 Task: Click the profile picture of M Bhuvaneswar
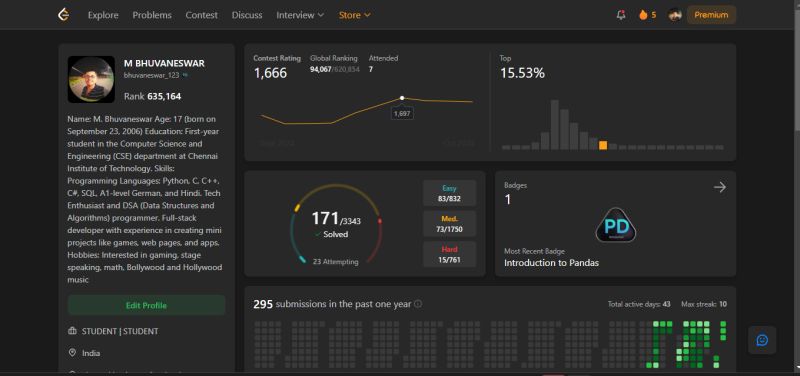coord(91,79)
